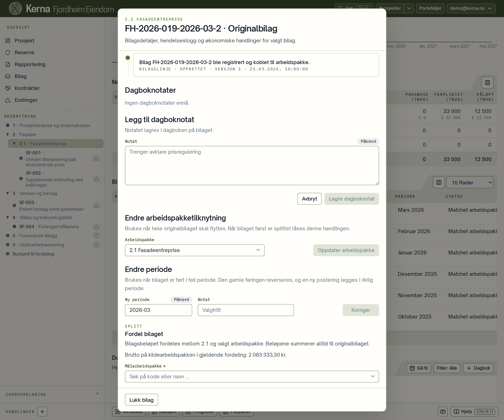504x420 pixels.
Task: Click the PERIODE column header
Action: pyautogui.click(x=405, y=197)
